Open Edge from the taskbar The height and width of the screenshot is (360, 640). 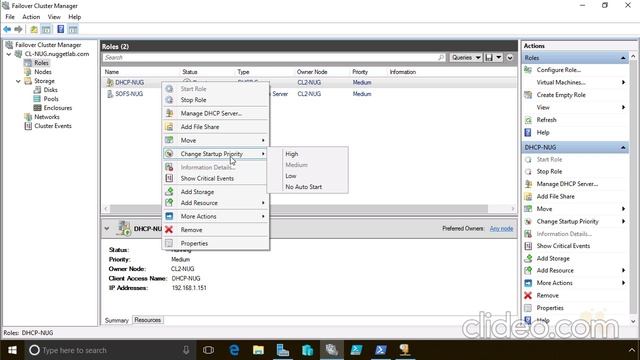(234, 350)
